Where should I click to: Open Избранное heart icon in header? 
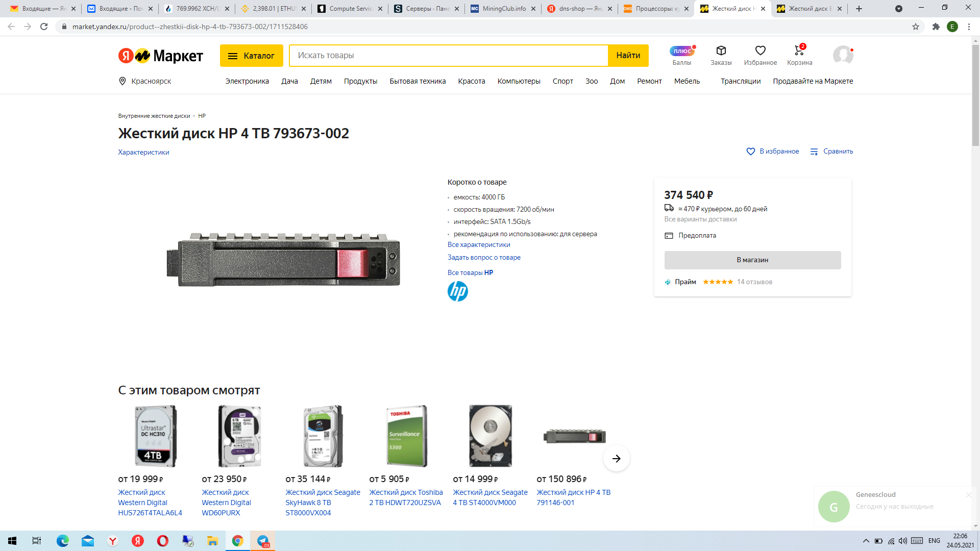pyautogui.click(x=760, y=55)
